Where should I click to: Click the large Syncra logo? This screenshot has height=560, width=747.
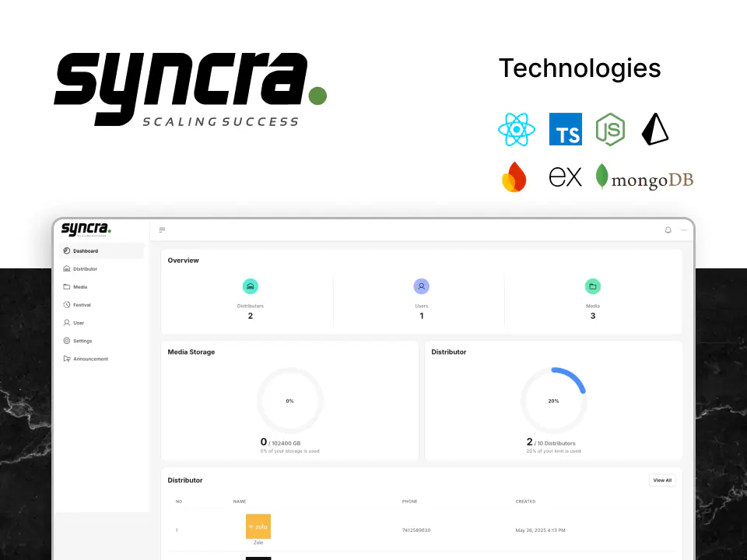coord(191,89)
